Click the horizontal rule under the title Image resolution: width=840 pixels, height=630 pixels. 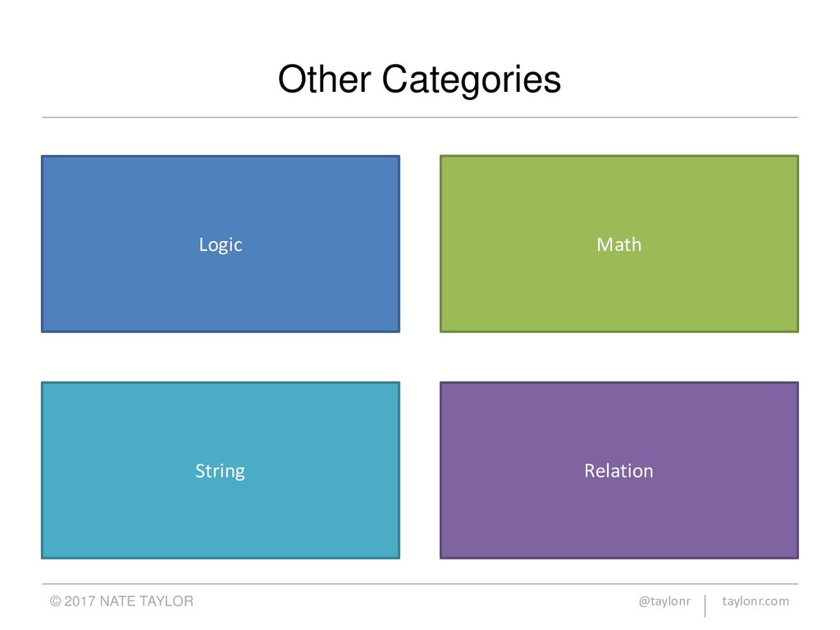pyautogui.click(x=420, y=117)
